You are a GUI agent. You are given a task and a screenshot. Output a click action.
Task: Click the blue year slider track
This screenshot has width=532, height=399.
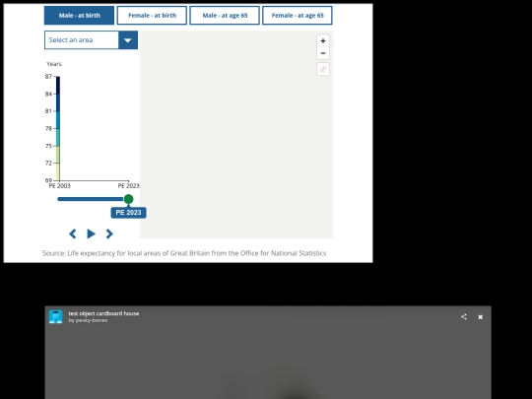coord(91,199)
